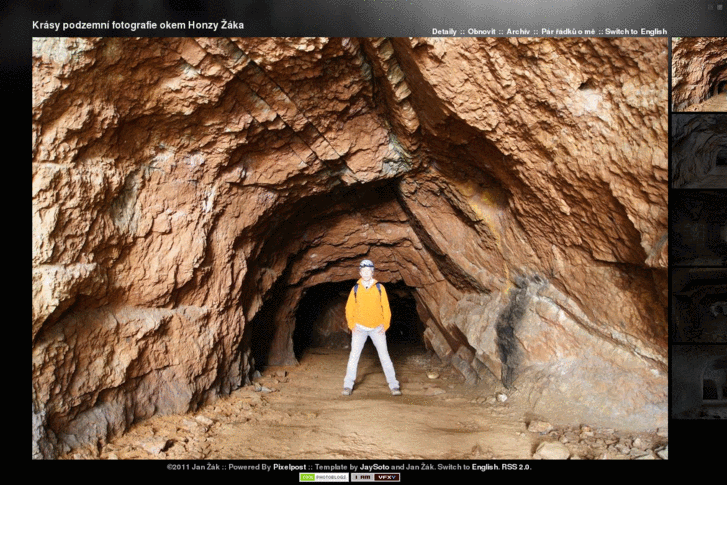Open Pár řádků o mě page
The image size is (727, 545).
point(568,32)
